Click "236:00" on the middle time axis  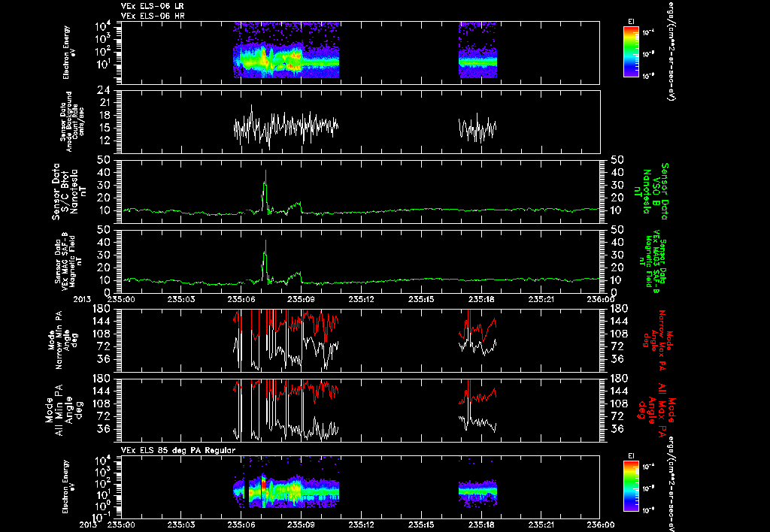600,299
